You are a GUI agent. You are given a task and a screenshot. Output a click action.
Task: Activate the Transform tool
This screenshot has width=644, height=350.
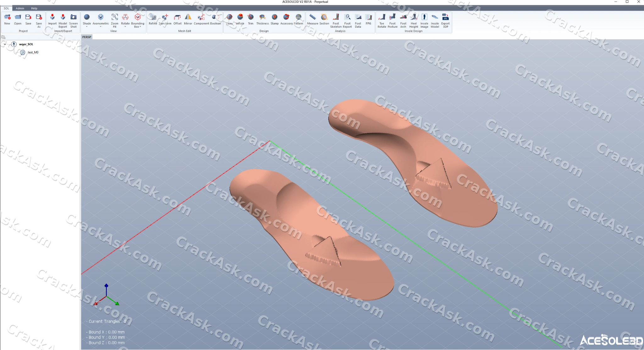[x=165, y=19]
